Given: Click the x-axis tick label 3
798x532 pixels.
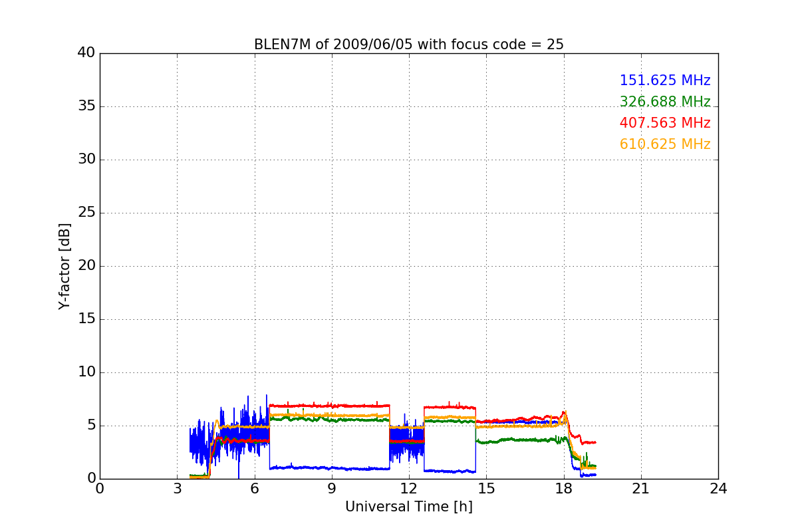Looking at the screenshot, I should (177, 489).
